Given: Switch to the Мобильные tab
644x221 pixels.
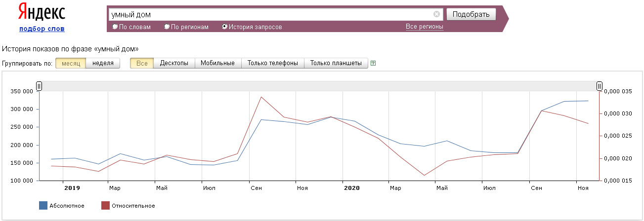Looking at the screenshot, I should pyautogui.click(x=217, y=63).
